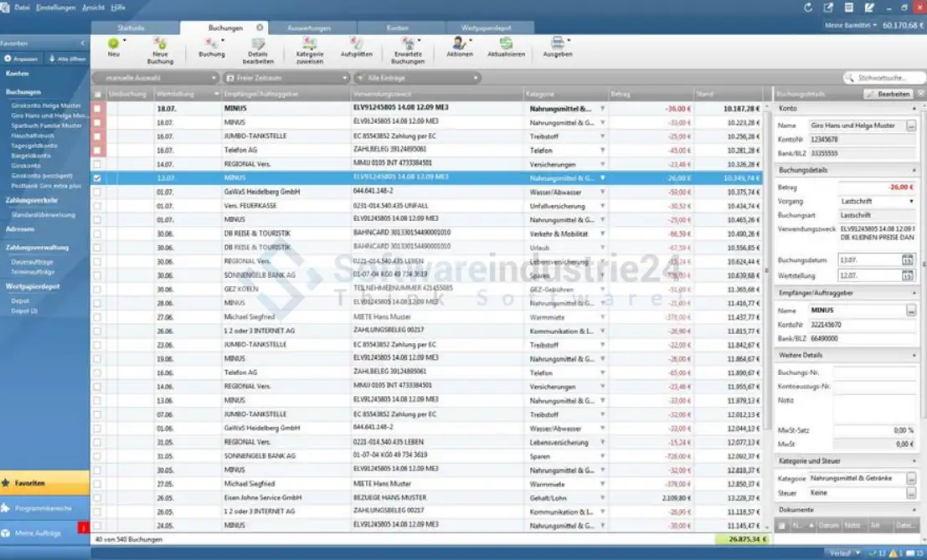Screen dimensions: 927x560
Task: Split the booking with the Aufsplitten icon
Action: pos(356,44)
